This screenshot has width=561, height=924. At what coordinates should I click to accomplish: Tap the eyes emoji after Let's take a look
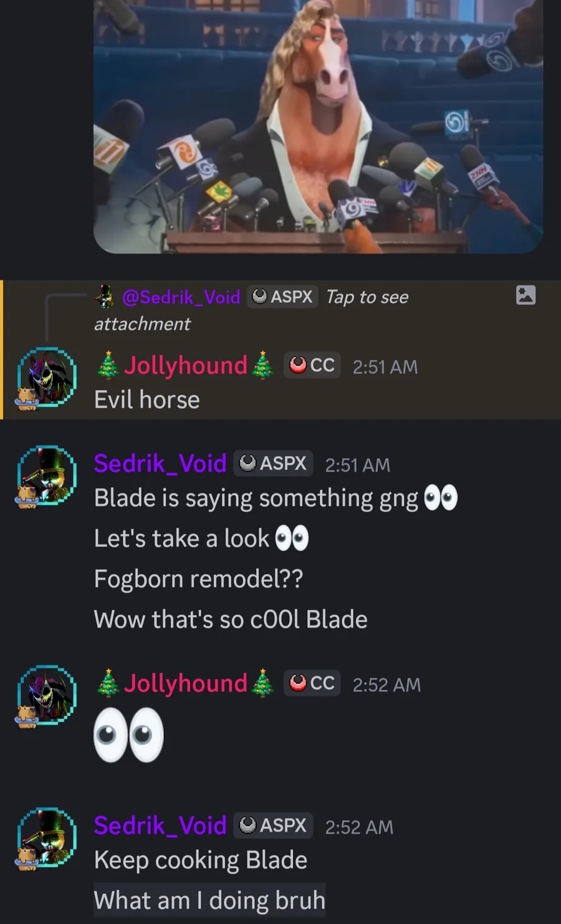point(292,539)
